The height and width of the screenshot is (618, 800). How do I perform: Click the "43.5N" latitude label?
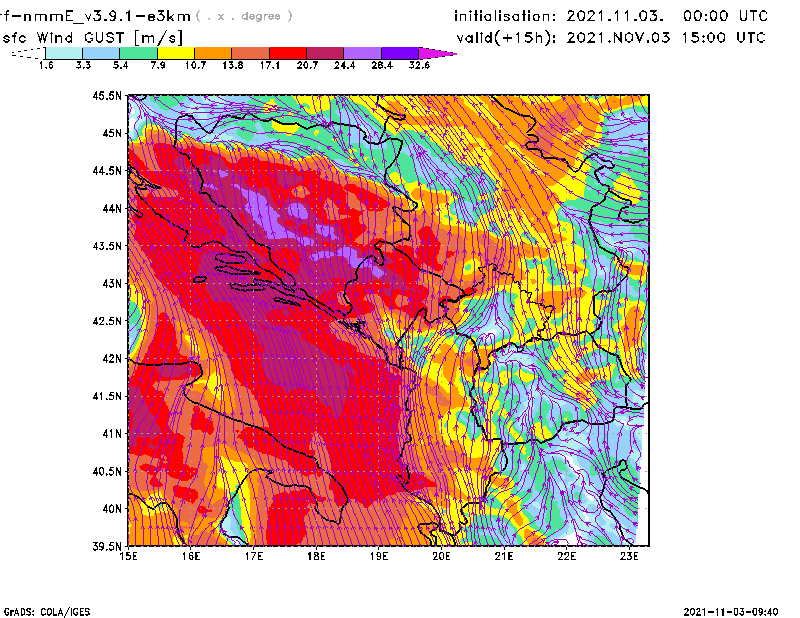click(107, 246)
